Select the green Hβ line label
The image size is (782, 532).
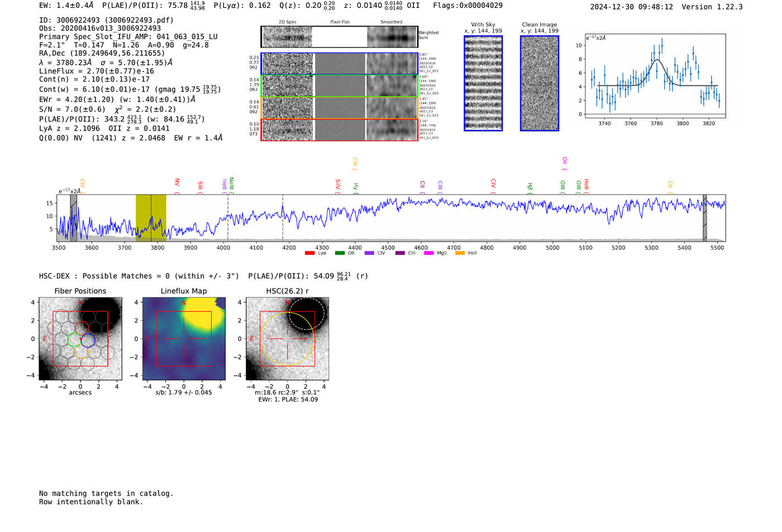point(530,188)
